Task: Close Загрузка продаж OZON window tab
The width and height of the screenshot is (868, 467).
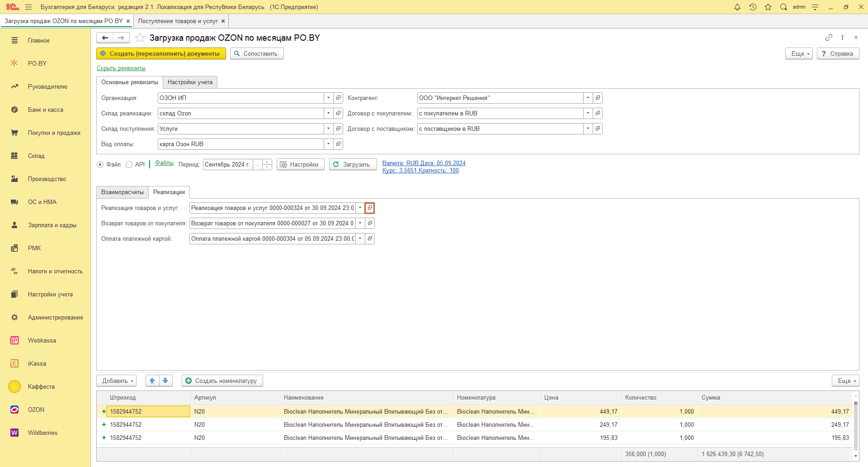Action: pyautogui.click(x=128, y=21)
